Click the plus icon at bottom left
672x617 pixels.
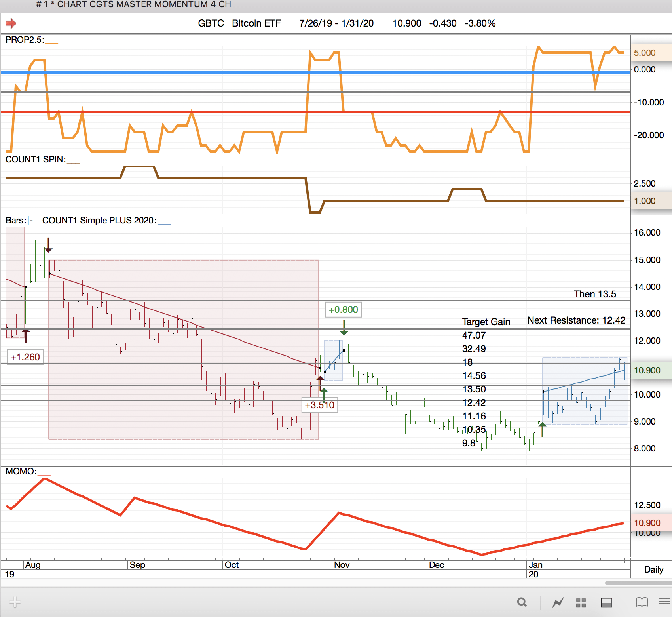coord(15,602)
